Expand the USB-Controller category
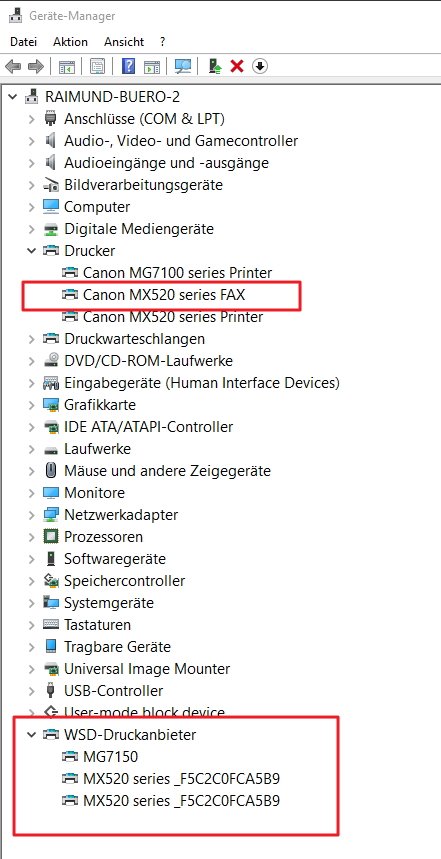441x859 pixels. click(x=31, y=690)
